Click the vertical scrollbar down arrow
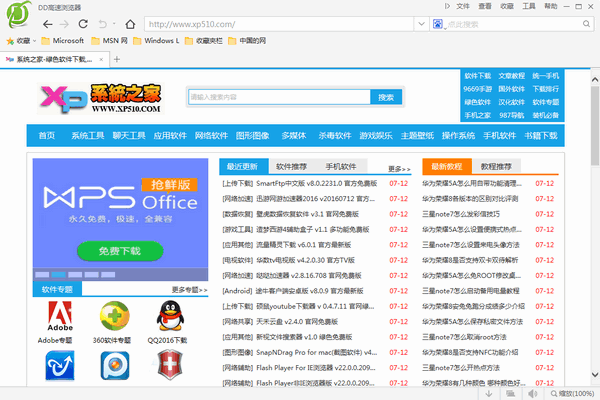This screenshot has height=400, width=600. click(595, 375)
